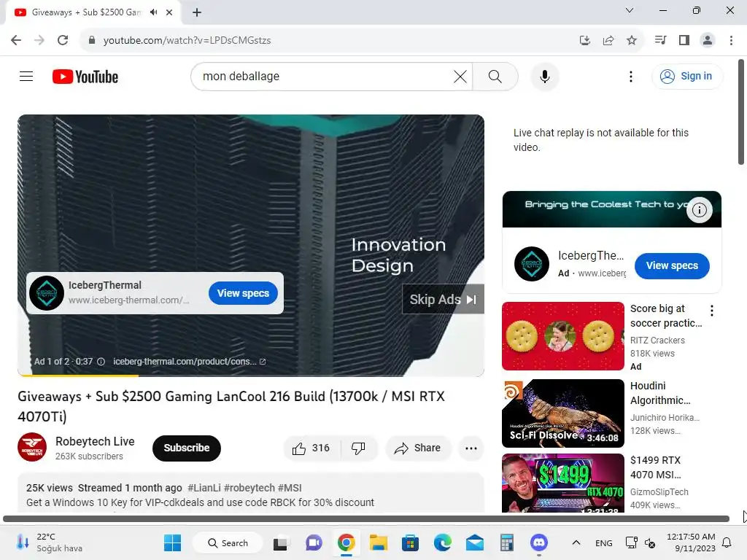Image resolution: width=747 pixels, height=560 pixels.
Task: Open more actions ellipsis under the video
Action: point(471,448)
